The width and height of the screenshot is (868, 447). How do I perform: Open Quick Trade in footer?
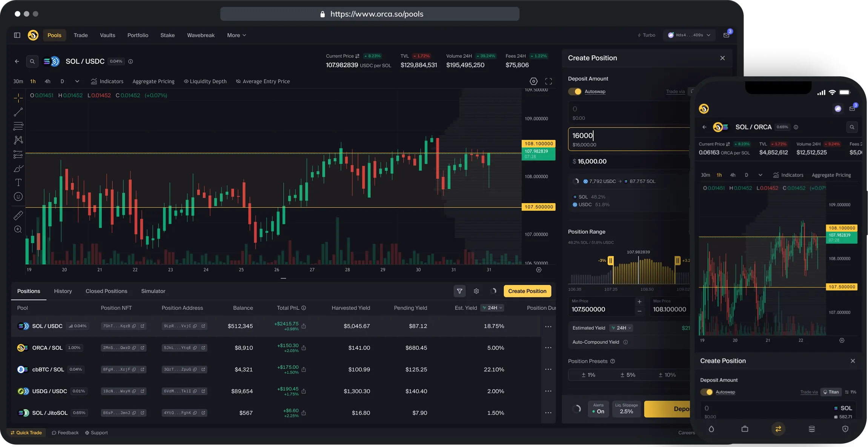click(26, 433)
